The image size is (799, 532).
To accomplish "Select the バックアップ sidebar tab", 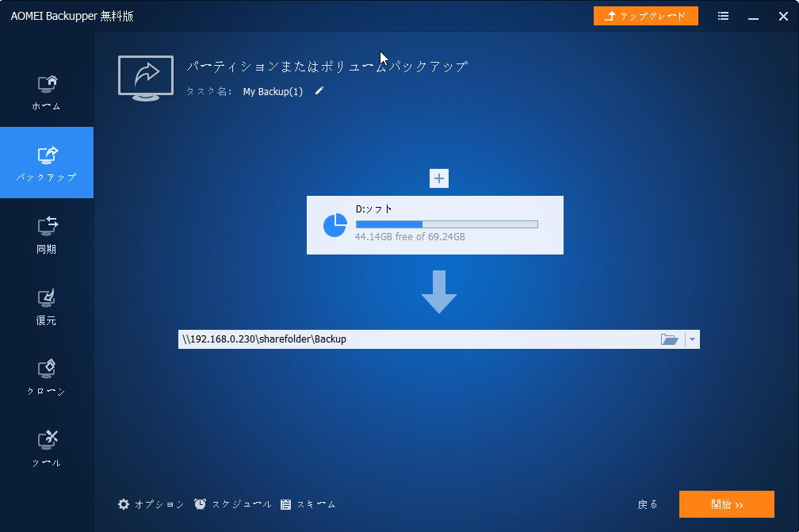I will point(46,163).
